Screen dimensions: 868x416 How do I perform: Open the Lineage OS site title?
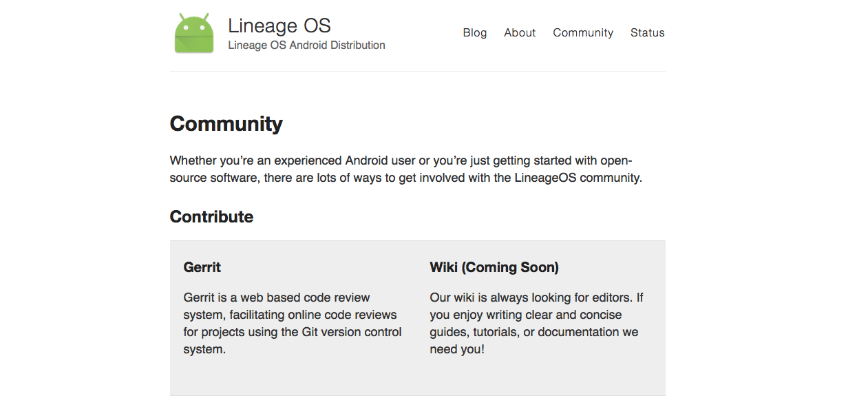click(x=279, y=26)
